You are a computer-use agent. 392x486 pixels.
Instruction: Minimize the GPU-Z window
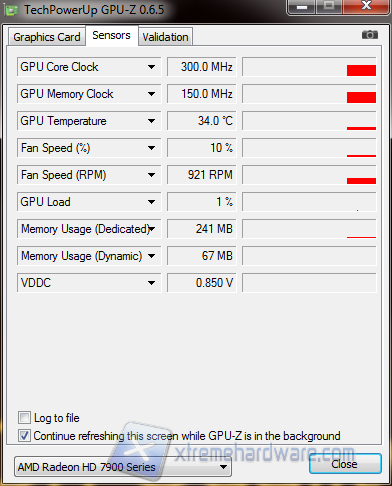(302, 7)
